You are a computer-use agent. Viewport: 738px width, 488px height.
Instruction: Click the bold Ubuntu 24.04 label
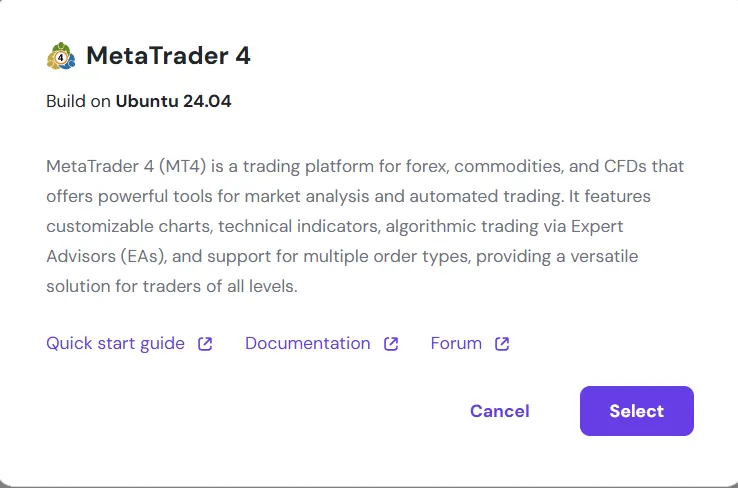click(173, 102)
